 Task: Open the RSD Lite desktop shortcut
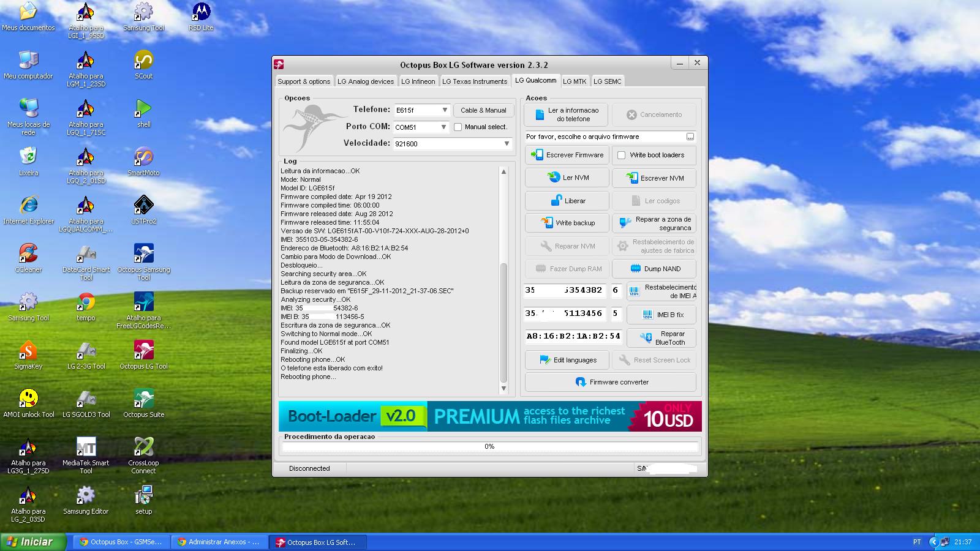(201, 17)
